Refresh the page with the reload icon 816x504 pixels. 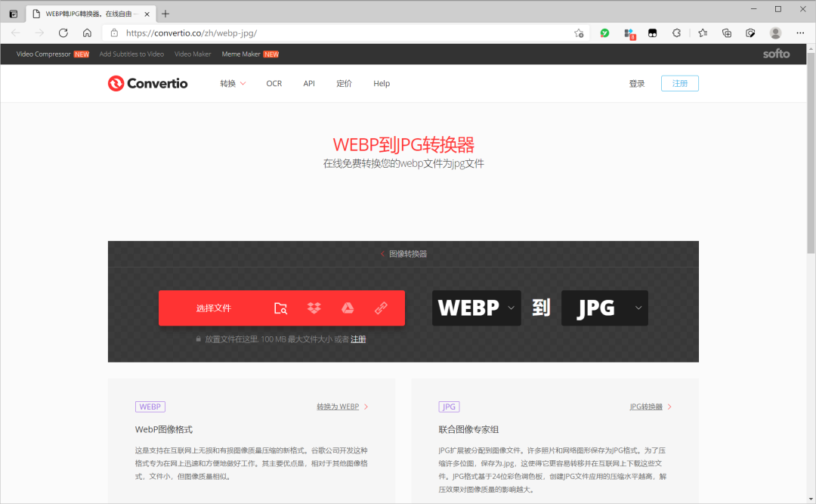[x=63, y=32]
